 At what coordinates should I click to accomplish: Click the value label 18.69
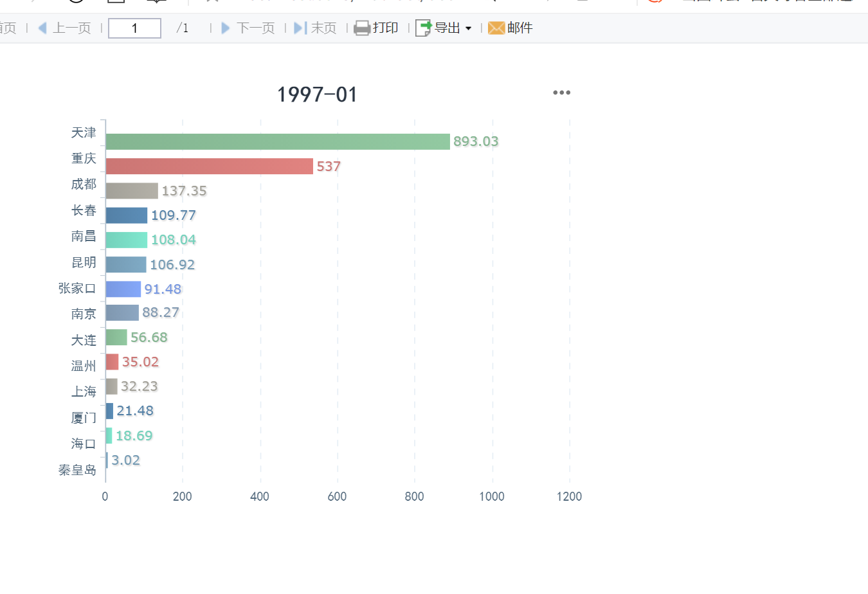click(134, 436)
